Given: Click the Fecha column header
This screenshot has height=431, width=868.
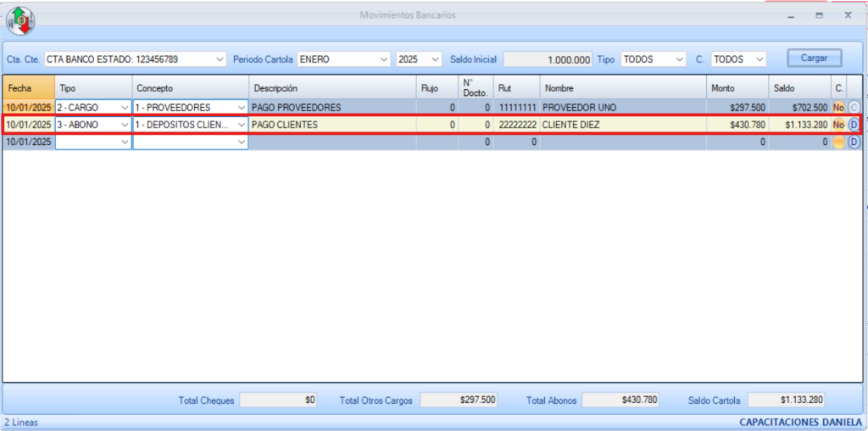Looking at the screenshot, I should 29,88.
